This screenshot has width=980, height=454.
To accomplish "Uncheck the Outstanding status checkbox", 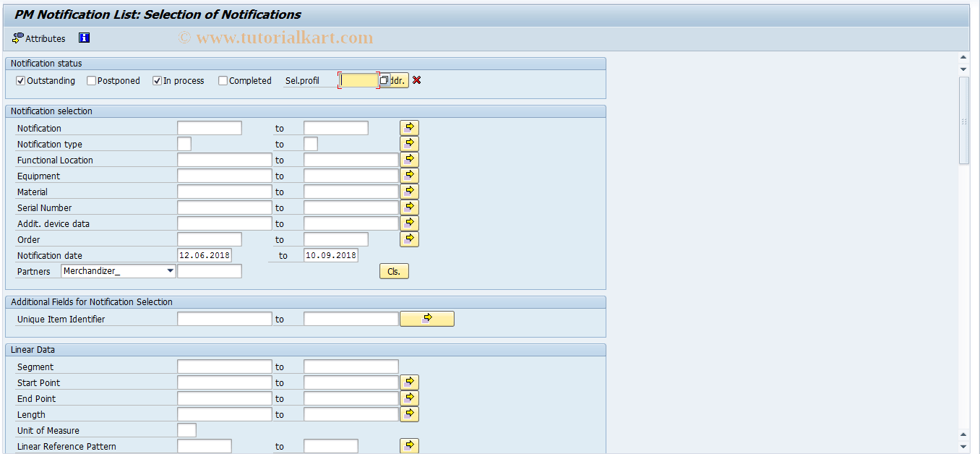I will pos(20,80).
